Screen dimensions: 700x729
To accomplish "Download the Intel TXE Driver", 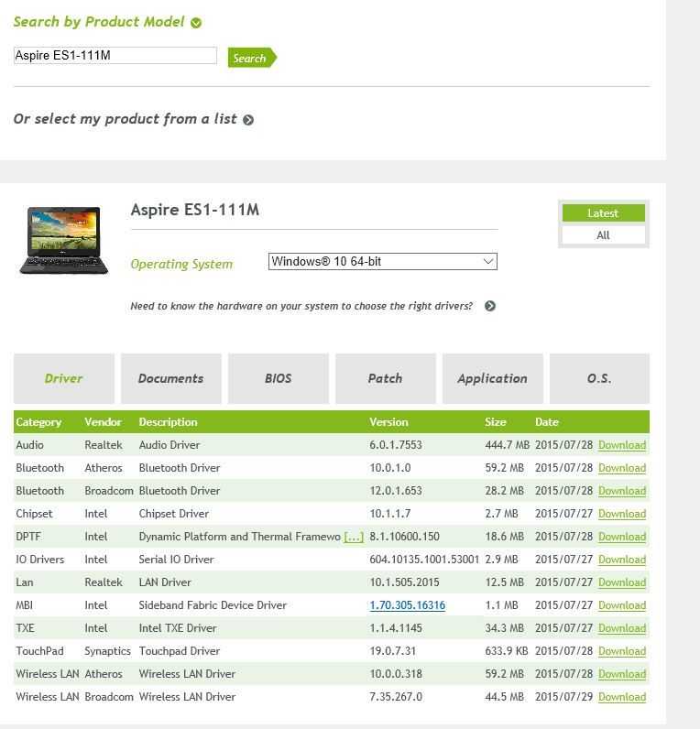I will click(x=622, y=628).
